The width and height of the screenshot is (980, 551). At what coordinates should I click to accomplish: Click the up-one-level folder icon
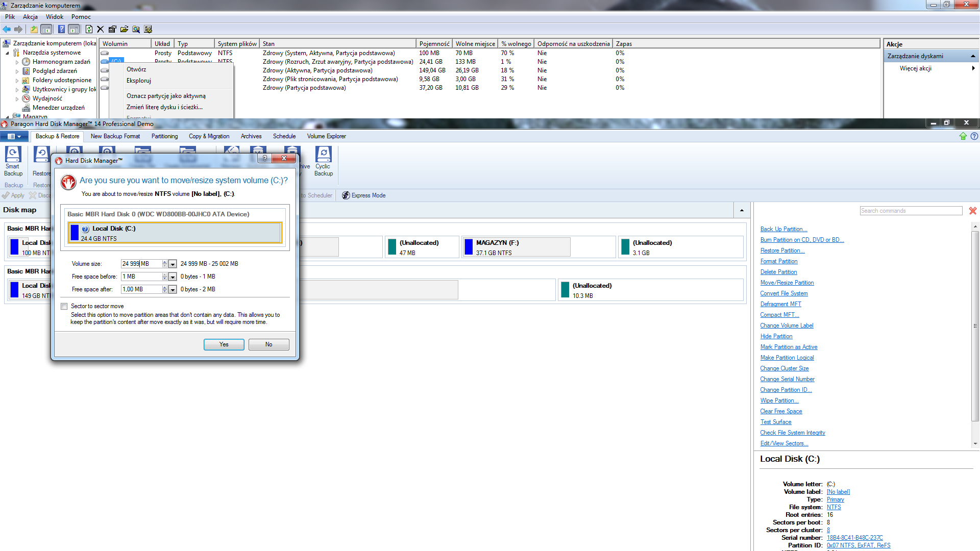coord(34,29)
